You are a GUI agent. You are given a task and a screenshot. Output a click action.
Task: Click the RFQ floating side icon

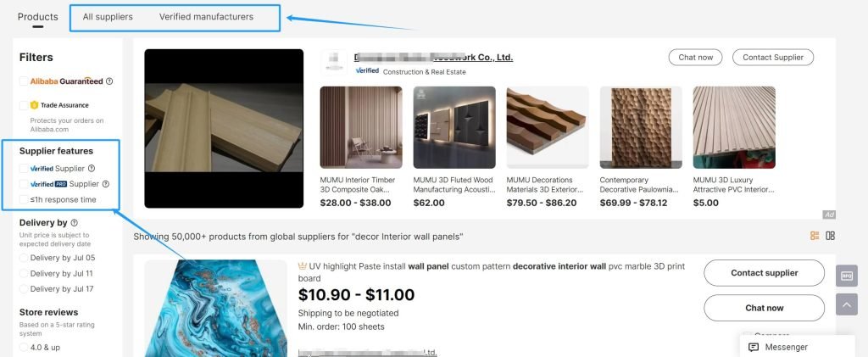(847, 276)
